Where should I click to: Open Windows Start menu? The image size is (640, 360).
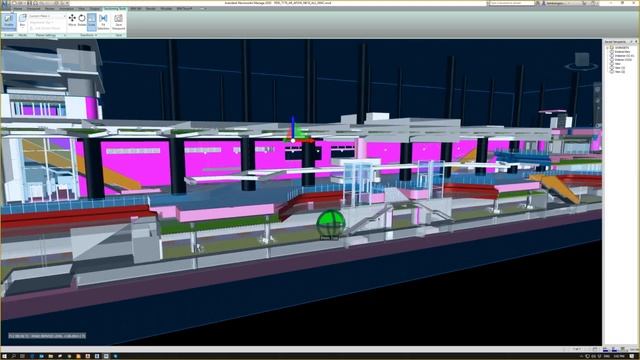(x=4, y=356)
